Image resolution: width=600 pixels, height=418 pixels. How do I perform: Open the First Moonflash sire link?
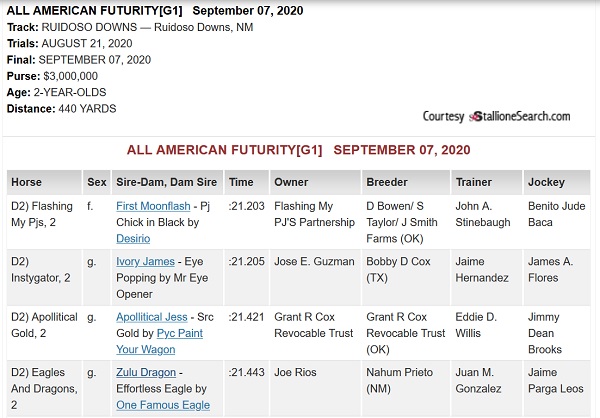(153, 206)
